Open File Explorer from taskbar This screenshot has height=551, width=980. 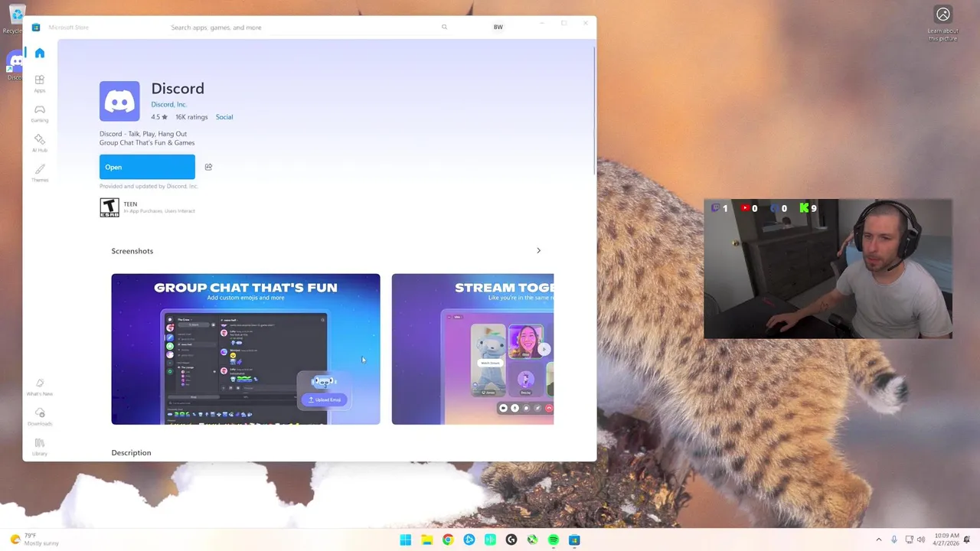(426, 540)
